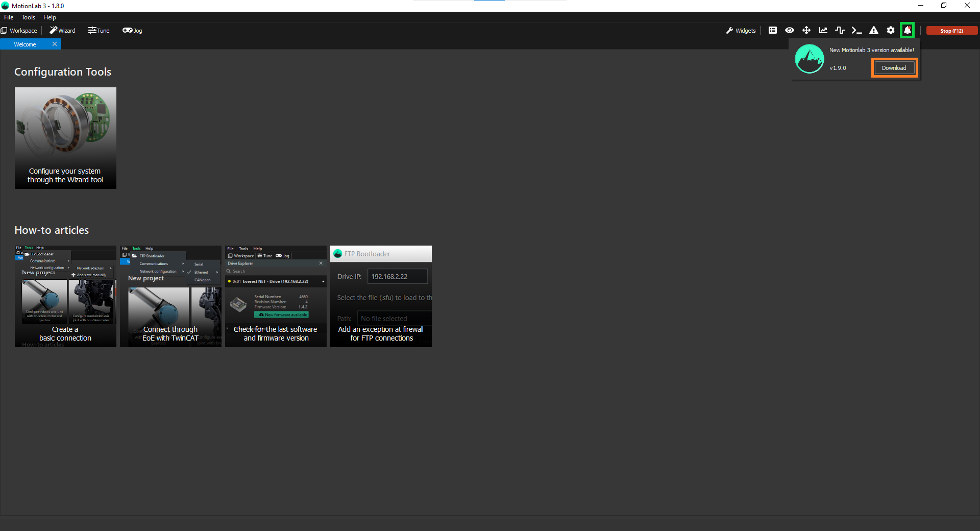Open the Widgets menu
The image size is (980, 531).
[x=741, y=31]
